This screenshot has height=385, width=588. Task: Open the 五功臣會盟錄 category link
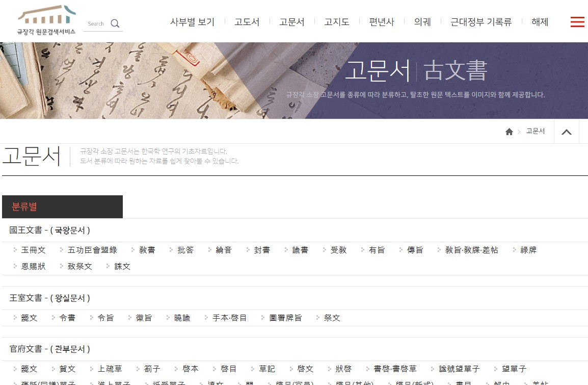pyautogui.click(x=92, y=250)
